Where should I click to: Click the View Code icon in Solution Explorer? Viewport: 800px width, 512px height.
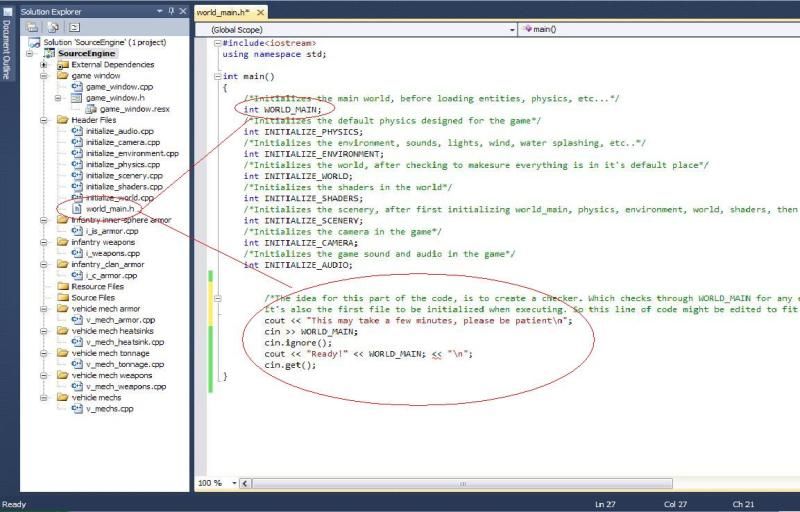pos(73,27)
